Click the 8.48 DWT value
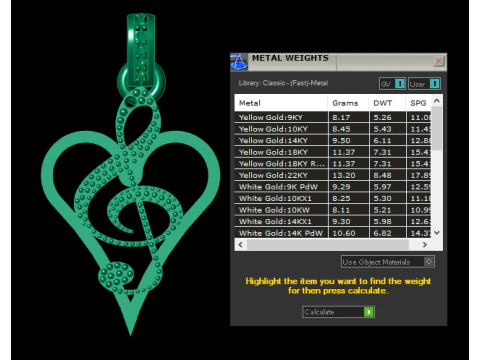Viewport: 480px width, 360px height. 382,175
